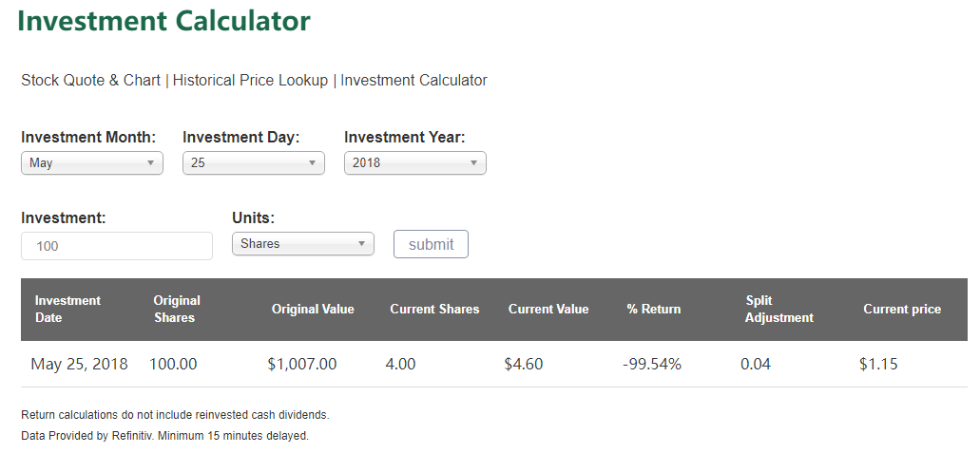Click the Split Adjustment column header

coord(778,309)
